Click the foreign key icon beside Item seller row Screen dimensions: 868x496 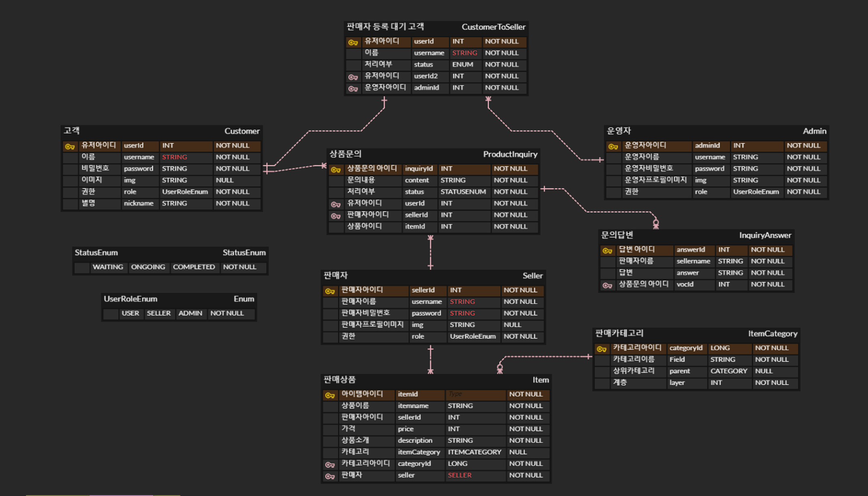[330, 476]
